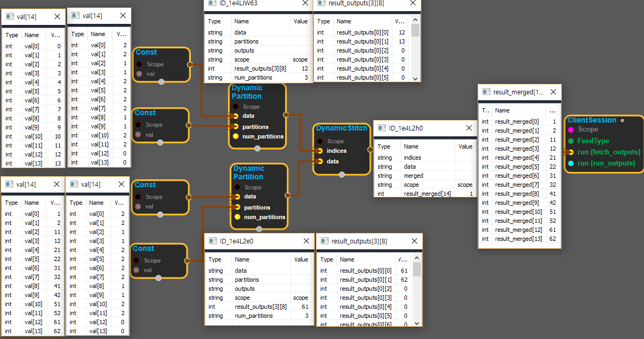The width and height of the screenshot is (644, 339).
Task: Close the ID_1e4LJW63 properties panel
Action: (305, 3)
